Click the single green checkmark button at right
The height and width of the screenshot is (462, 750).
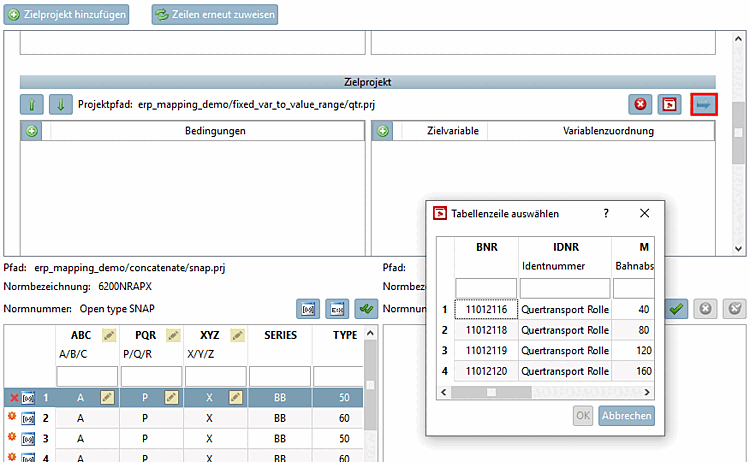coord(676,309)
